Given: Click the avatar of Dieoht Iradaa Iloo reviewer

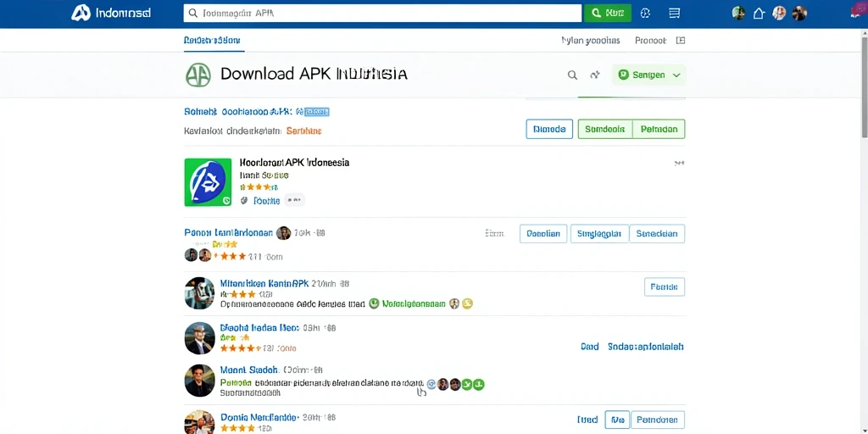Looking at the screenshot, I should coord(199,338).
